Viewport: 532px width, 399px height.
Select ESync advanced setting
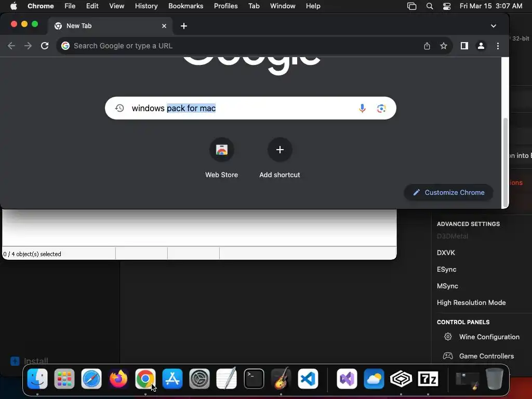(446, 270)
